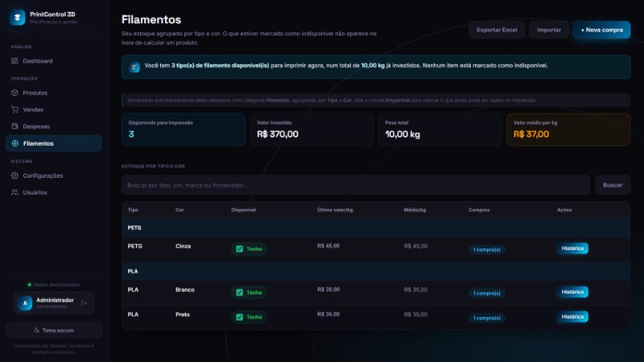The image size is (644, 362).
Task: Click Exportar Excel button
Action: click(497, 30)
